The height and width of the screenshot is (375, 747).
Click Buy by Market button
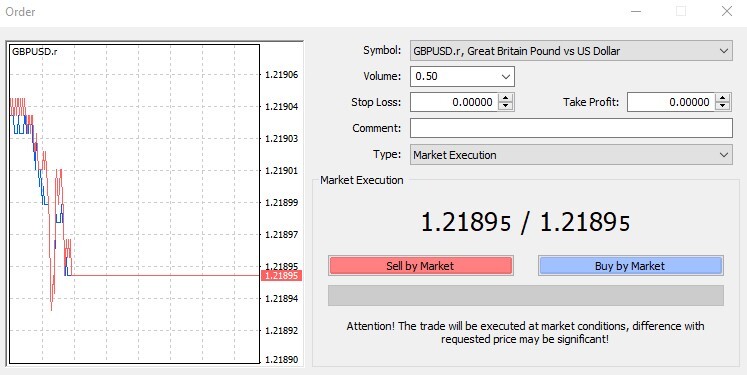tap(630, 266)
